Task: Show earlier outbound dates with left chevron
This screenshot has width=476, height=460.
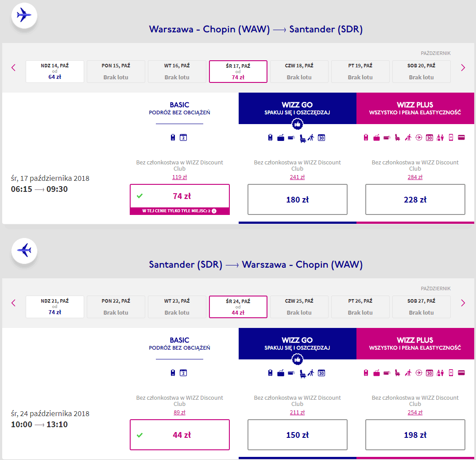Action: coord(13,68)
